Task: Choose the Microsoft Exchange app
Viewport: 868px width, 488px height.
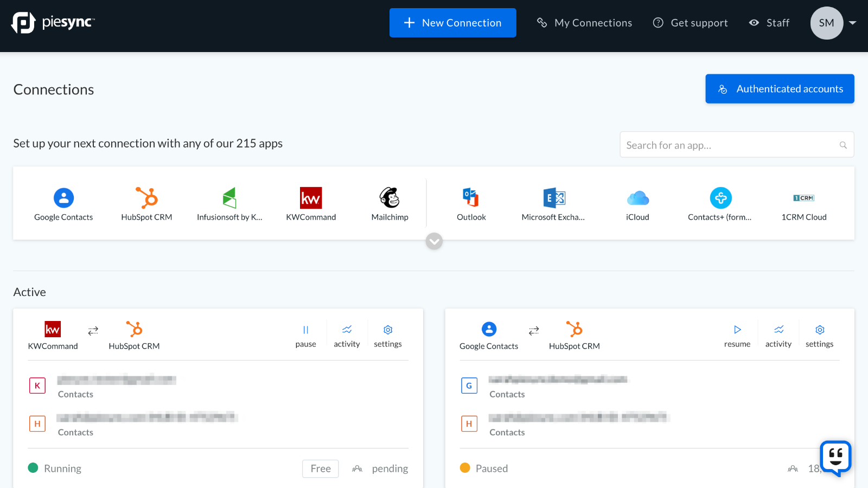Action: point(553,204)
